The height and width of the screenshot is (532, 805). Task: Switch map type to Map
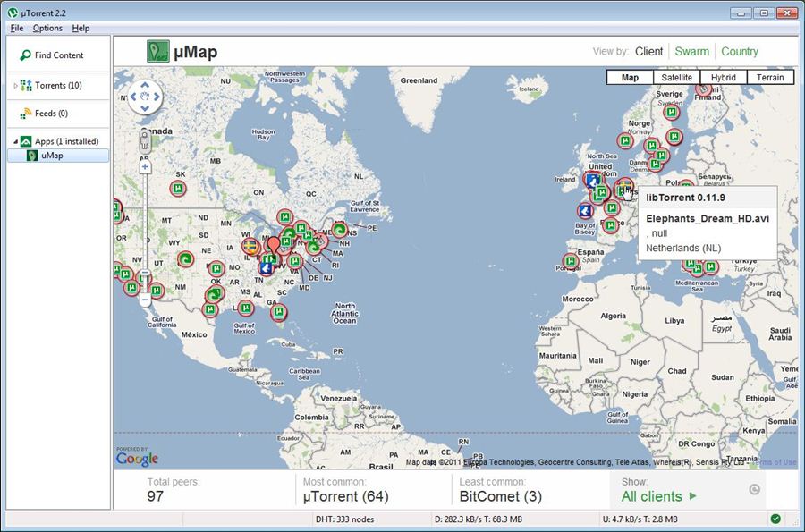[630, 78]
